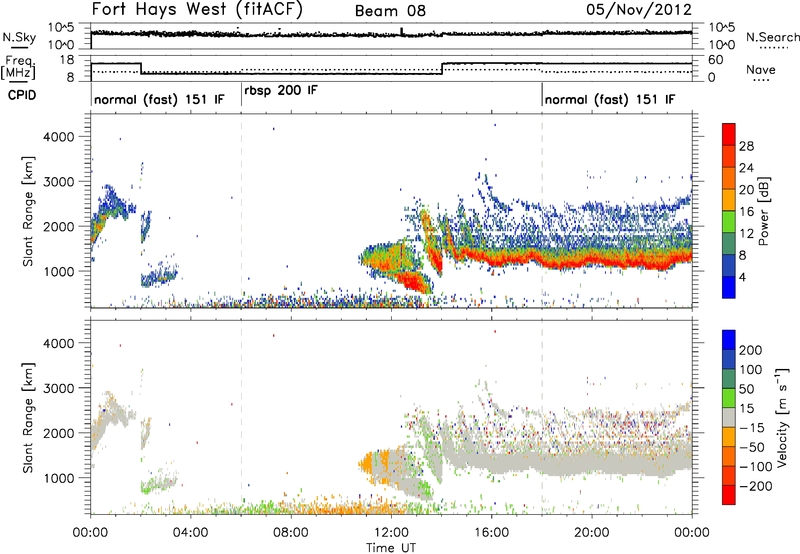Click the red high-power band near 20:00
The image size is (800, 554).
[x=591, y=262]
